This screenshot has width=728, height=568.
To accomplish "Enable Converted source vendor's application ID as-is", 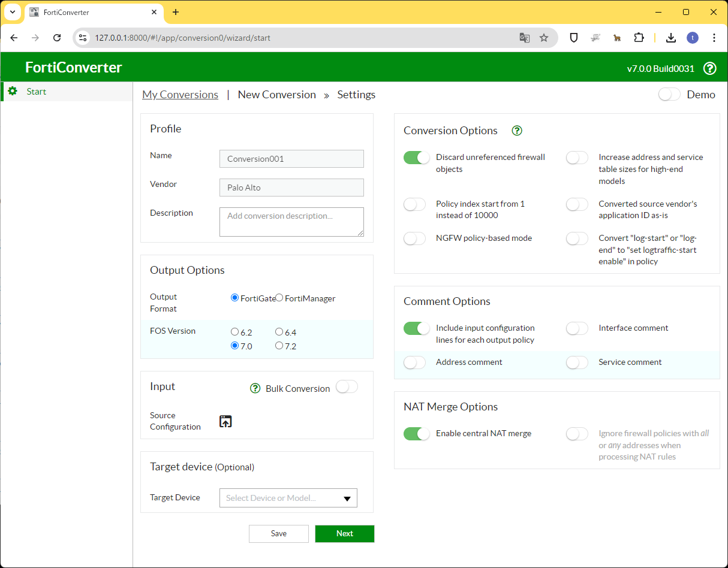I will coord(577,204).
